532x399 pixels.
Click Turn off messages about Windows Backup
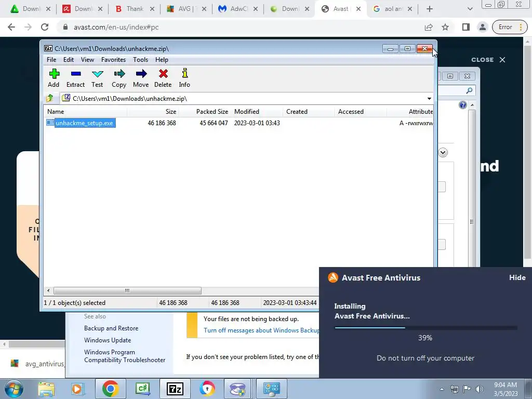(261, 330)
